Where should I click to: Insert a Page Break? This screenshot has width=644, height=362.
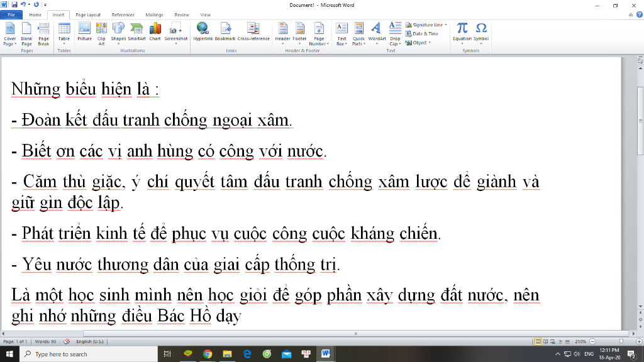click(x=43, y=34)
